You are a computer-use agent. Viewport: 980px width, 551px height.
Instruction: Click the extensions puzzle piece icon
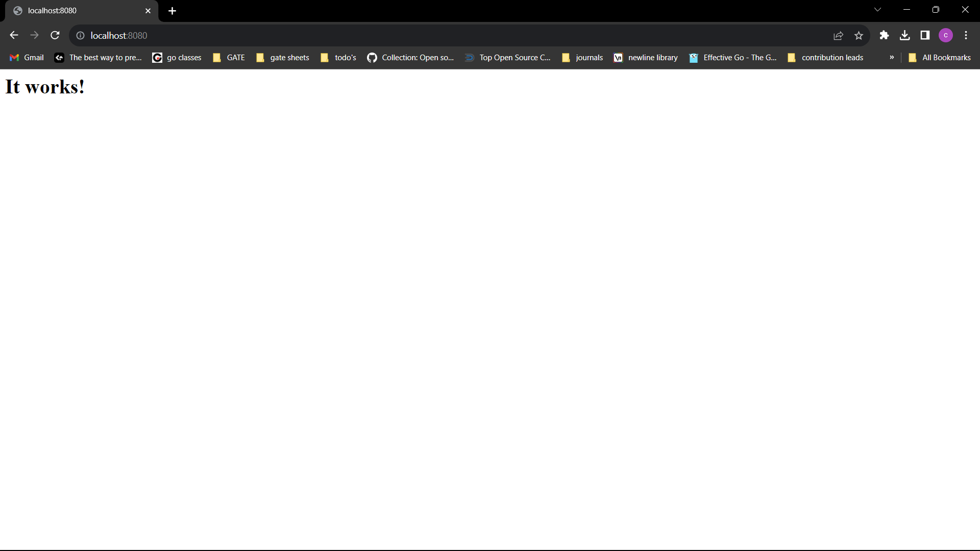[x=885, y=35]
